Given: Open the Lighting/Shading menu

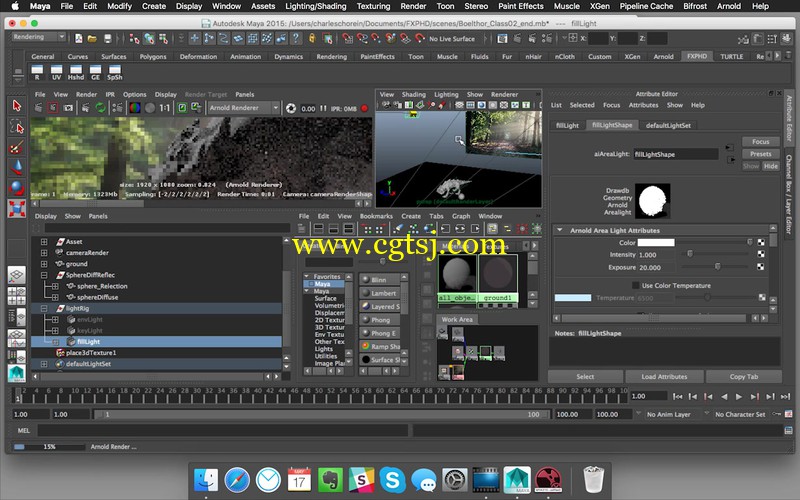Looking at the screenshot, I should click(x=315, y=6).
